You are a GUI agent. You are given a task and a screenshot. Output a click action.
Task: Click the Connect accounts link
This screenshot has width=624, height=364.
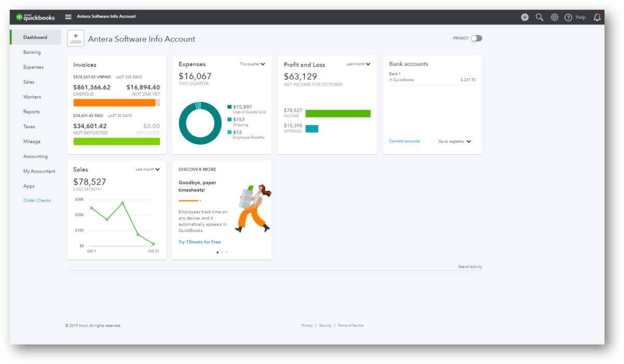coord(404,141)
